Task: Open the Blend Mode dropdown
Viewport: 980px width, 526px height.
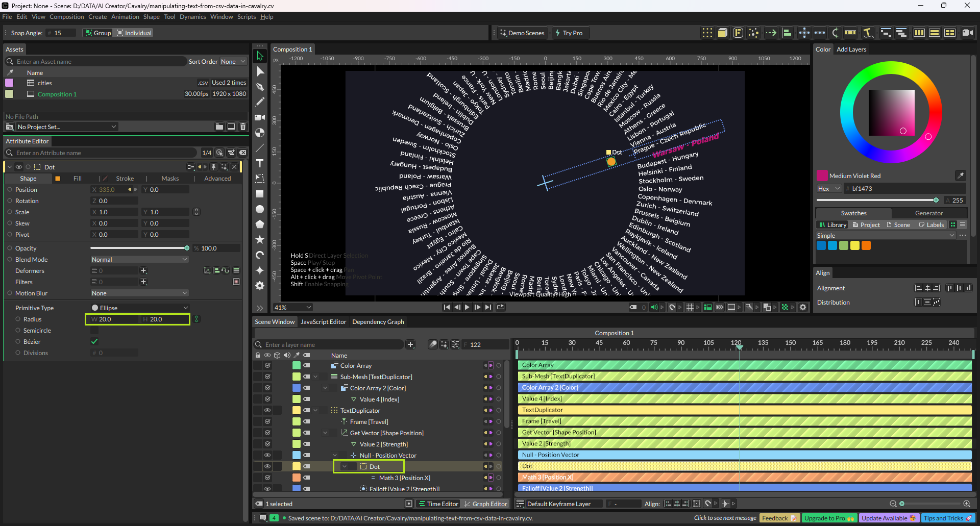Action: (139, 260)
